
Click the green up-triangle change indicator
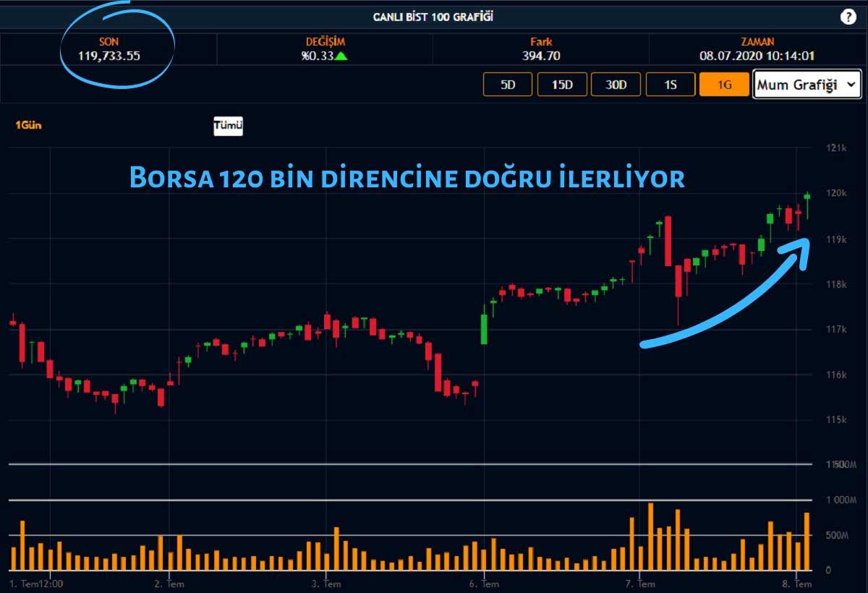tap(341, 56)
